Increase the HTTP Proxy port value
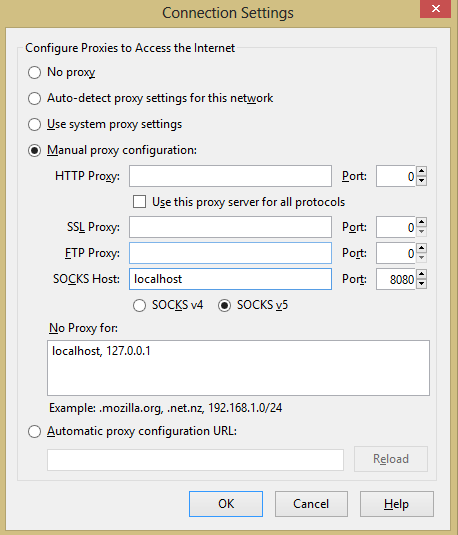This screenshot has width=458, height=535. [x=422, y=172]
